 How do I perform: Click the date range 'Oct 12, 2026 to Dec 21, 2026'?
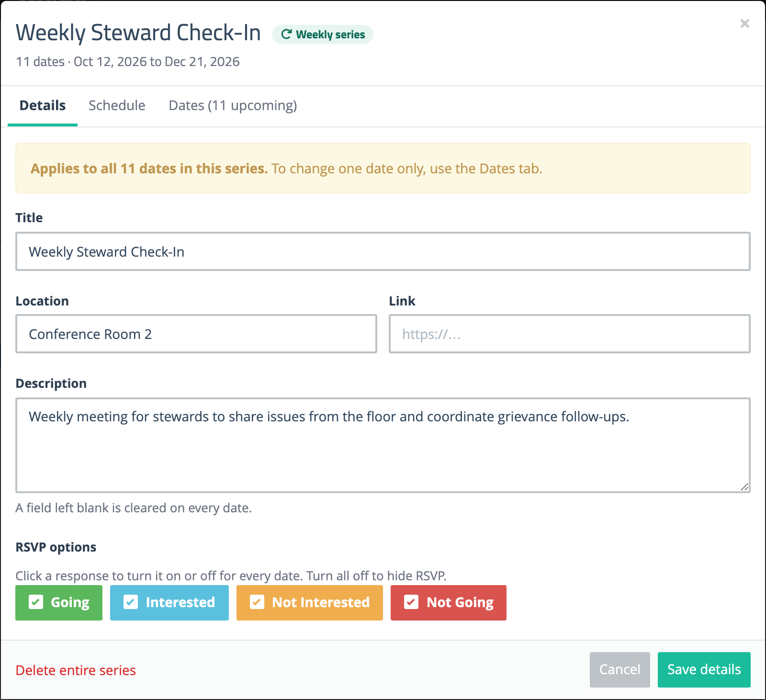tap(157, 62)
